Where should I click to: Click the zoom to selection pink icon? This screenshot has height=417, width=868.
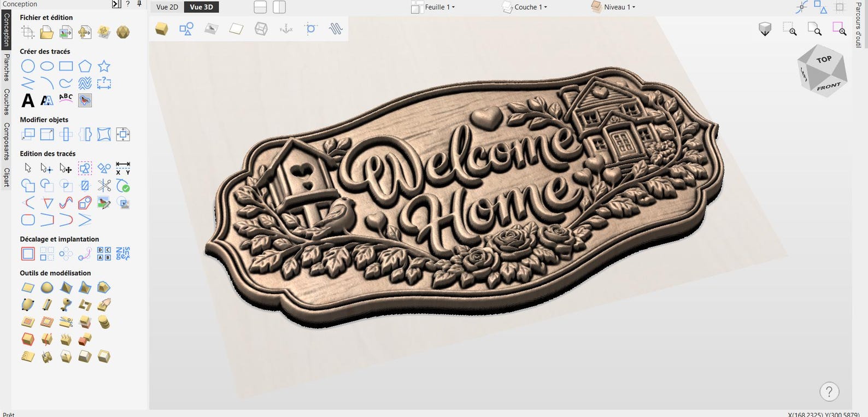click(840, 29)
